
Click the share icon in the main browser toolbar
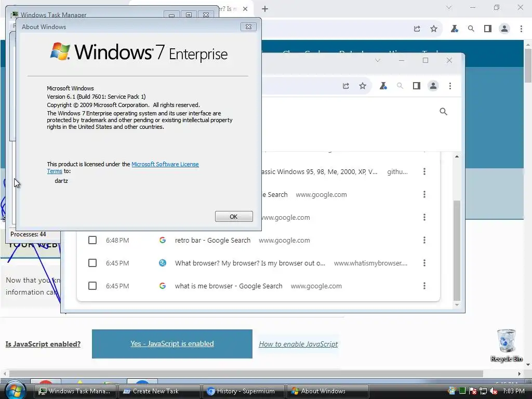tap(417, 29)
